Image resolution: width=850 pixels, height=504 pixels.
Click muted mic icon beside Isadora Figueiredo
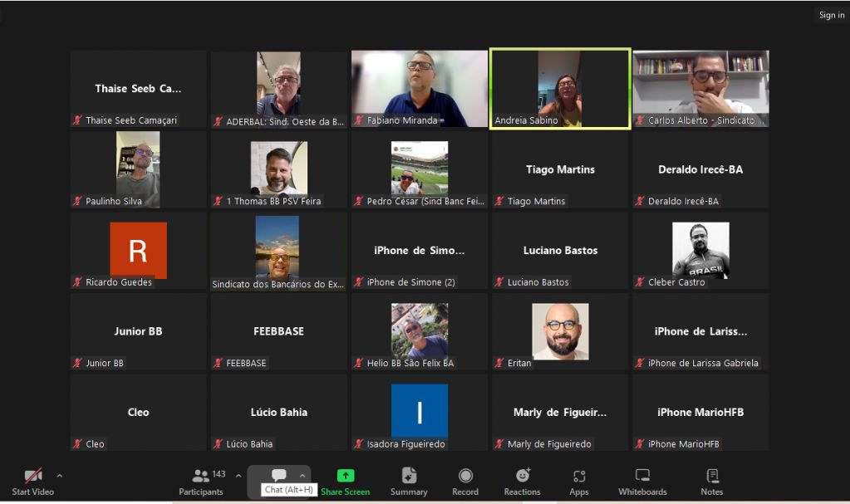[358, 444]
